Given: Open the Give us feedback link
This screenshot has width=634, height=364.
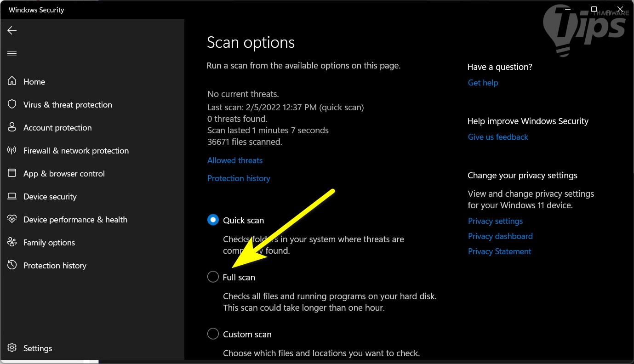Looking at the screenshot, I should point(498,137).
